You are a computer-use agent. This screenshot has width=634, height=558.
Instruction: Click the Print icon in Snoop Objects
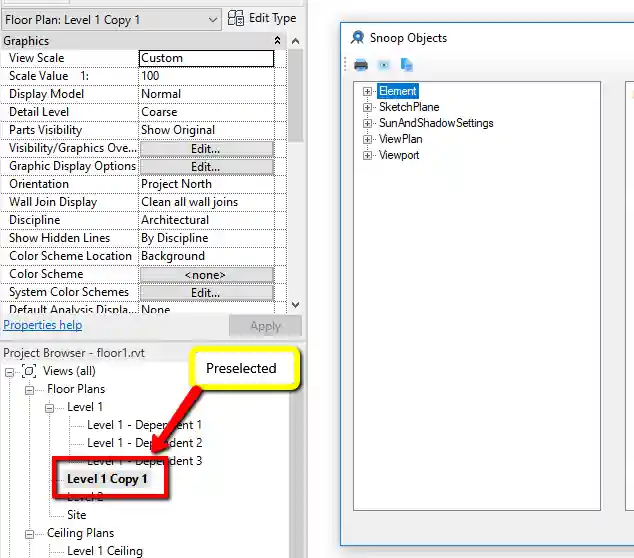coord(361,65)
